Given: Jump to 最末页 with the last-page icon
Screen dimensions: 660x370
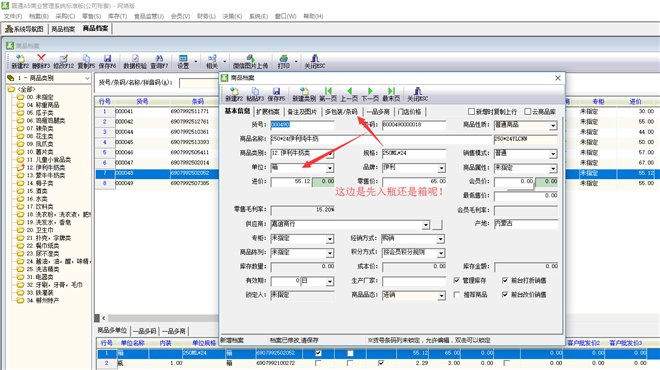Looking at the screenshot, I should coord(391,91).
